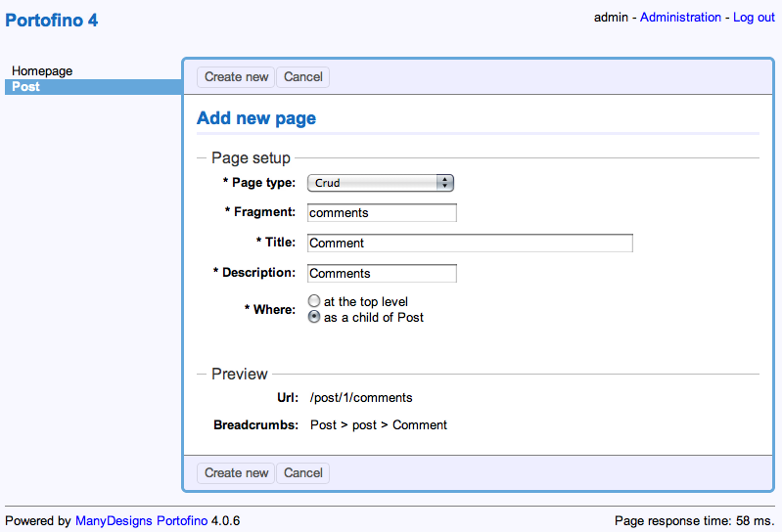Image resolution: width=782 pixels, height=532 pixels.
Task: Click the 'Preview' section legend
Action: point(240,375)
